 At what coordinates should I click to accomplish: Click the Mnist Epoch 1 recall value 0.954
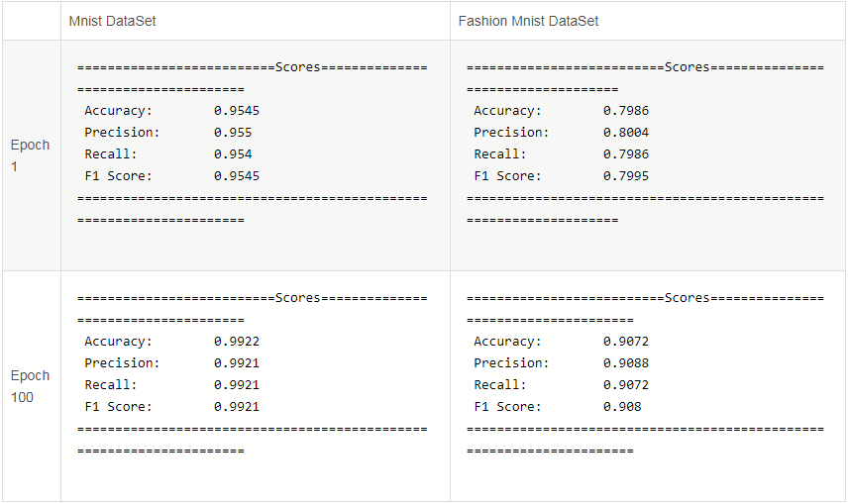233,154
